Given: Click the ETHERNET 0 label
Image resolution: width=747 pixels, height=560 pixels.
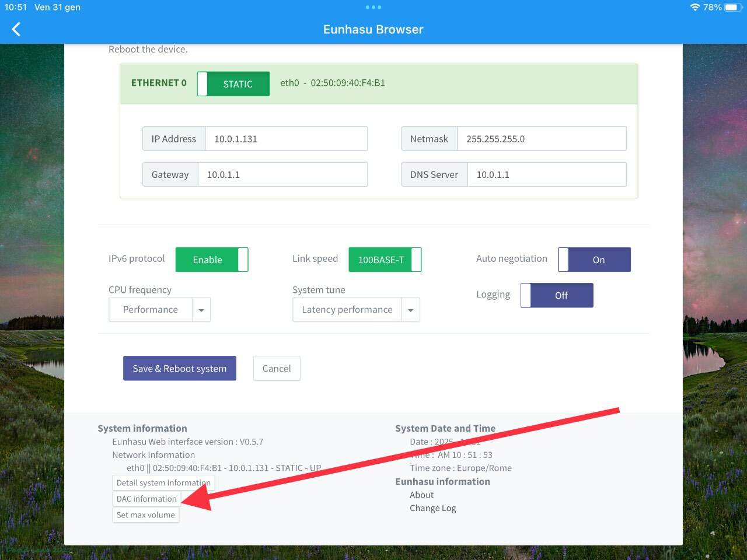Looking at the screenshot, I should 159,83.
